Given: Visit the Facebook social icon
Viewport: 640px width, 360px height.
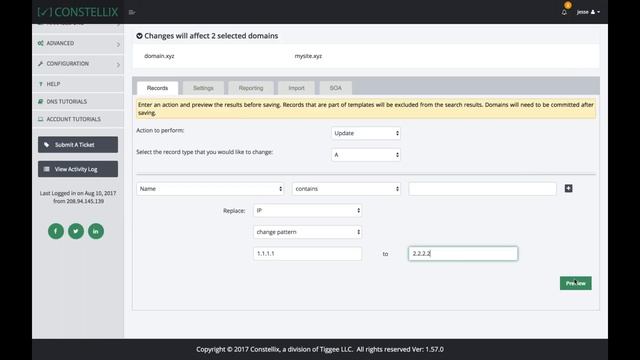Looking at the screenshot, I should click(x=56, y=231).
